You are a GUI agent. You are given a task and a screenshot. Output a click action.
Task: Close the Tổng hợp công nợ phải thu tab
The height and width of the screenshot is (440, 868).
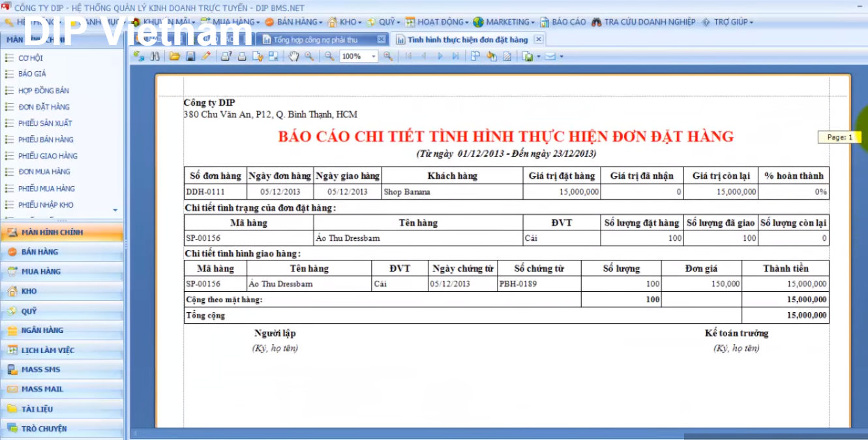[382, 40]
